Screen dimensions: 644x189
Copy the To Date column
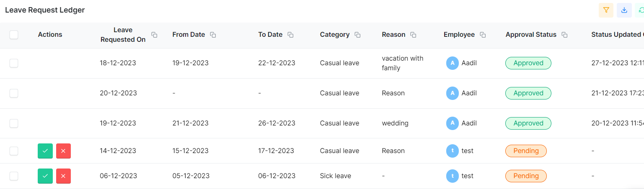click(x=290, y=35)
